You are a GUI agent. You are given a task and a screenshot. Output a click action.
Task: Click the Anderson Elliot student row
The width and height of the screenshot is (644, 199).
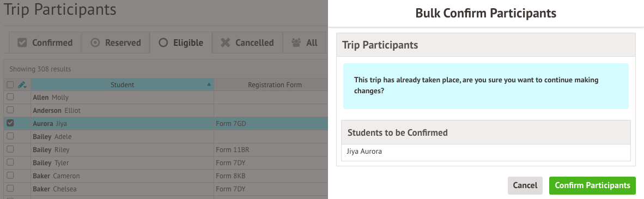pyautogui.click(x=166, y=110)
